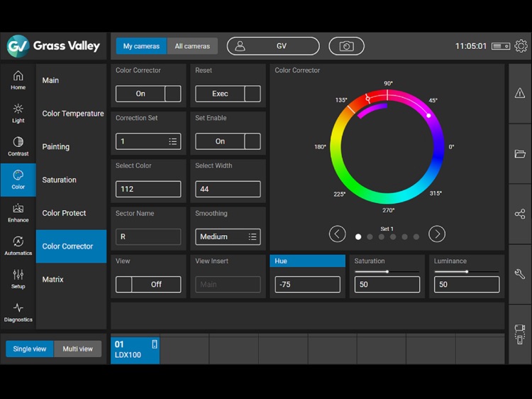This screenshot has height=399, width=532.
Task: Show the My cameras tab
Action: [141, 46]
